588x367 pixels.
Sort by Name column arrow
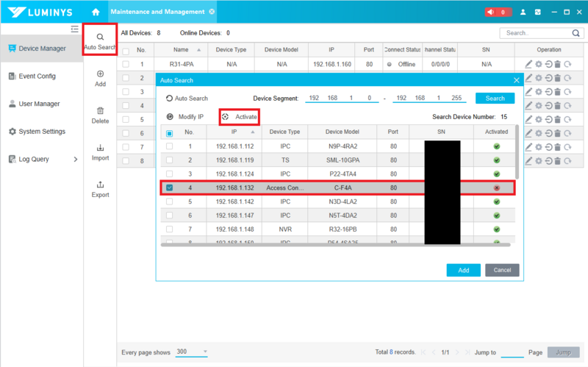coord(198,50)
